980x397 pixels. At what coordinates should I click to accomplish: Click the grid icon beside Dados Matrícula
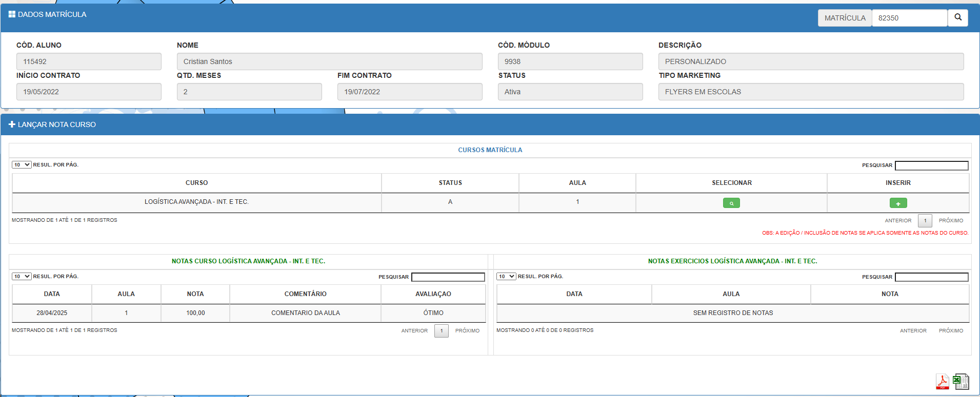tap(12, 14)
